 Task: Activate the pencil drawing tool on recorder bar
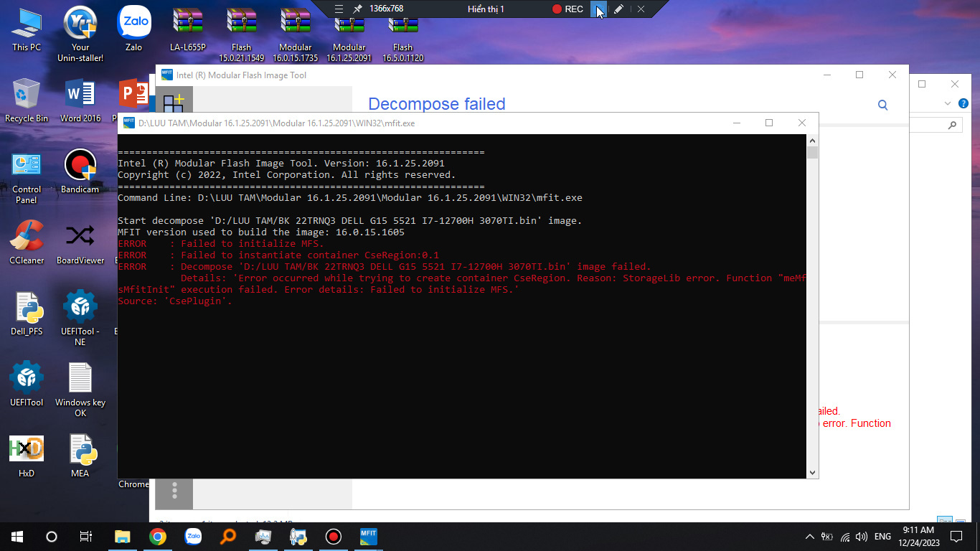click(618, 9)
